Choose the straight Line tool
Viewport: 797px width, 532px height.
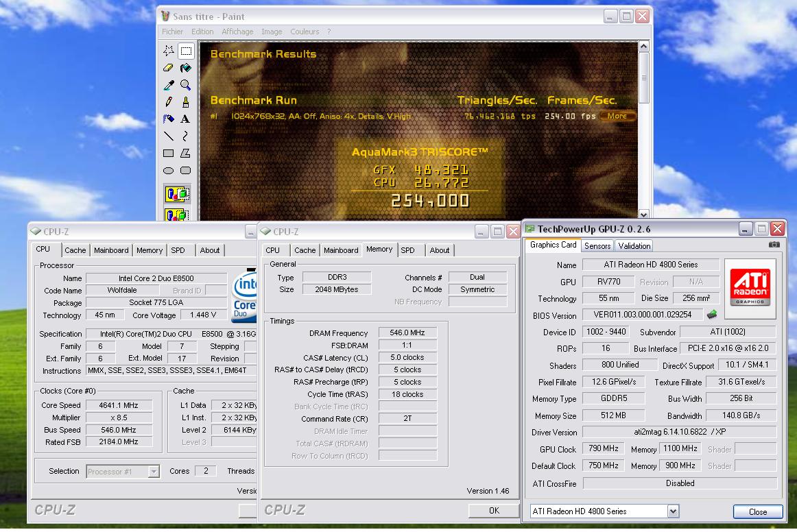coord(169,136)
